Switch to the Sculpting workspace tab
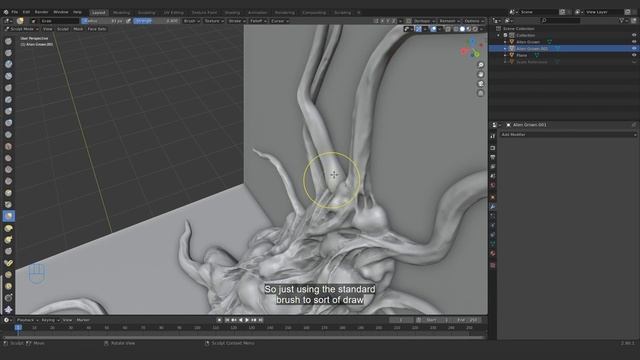This screenshot has height=360, width=640. 146,13
